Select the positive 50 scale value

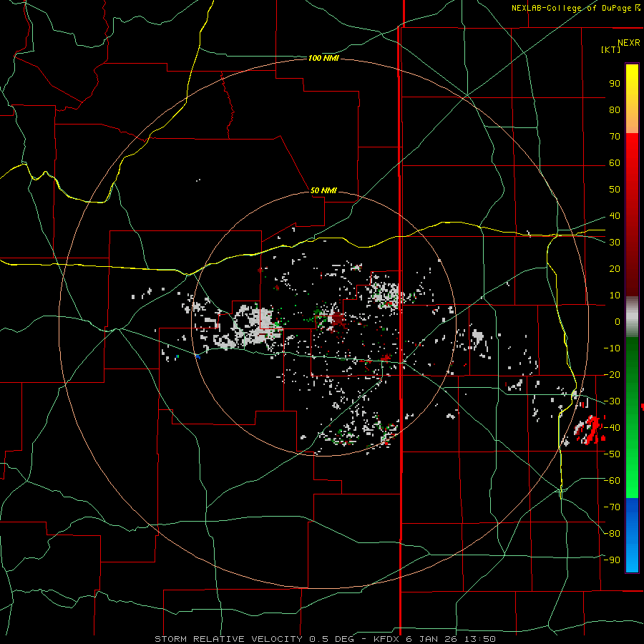(x=615, y=190)
